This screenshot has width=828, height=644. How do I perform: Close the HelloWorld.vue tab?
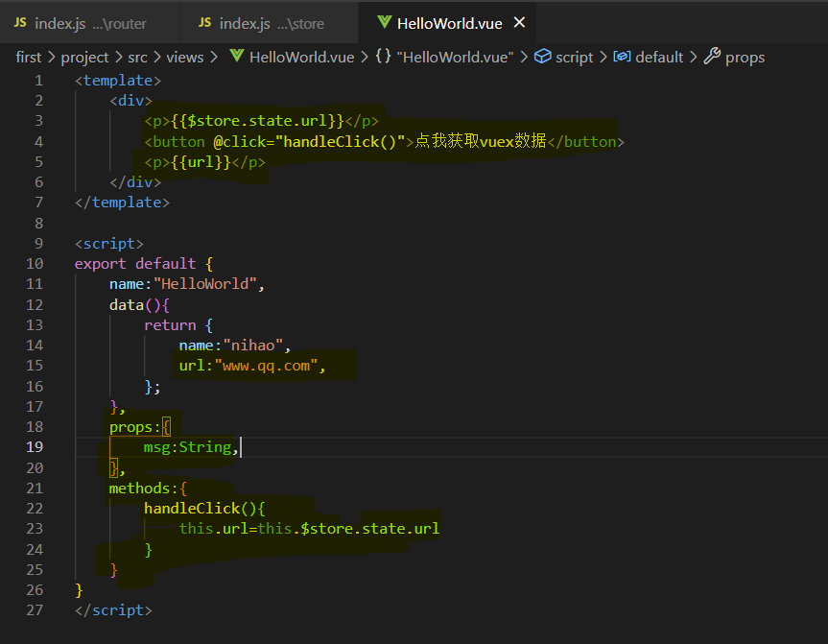520,22
